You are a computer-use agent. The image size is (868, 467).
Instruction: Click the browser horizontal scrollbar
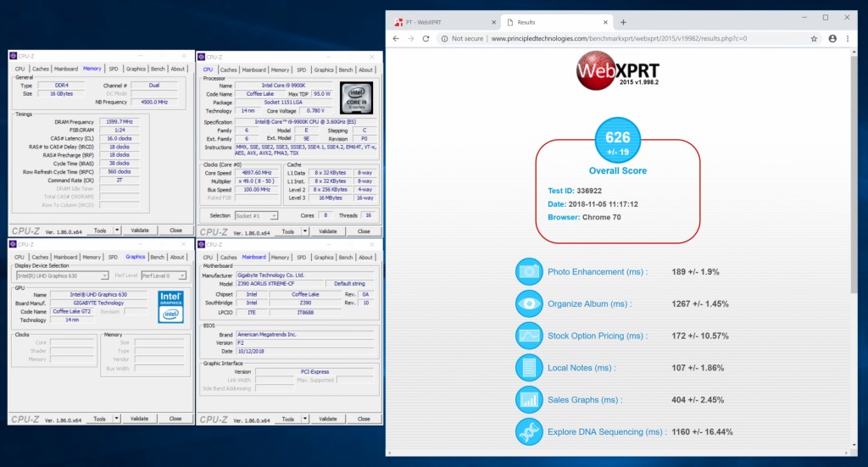(x=618, y=453)
